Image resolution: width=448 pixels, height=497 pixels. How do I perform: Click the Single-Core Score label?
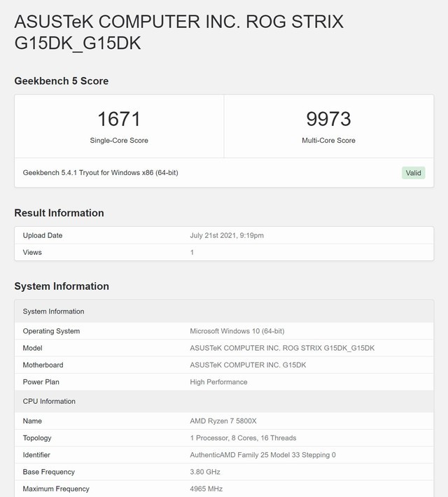(119, 140)
